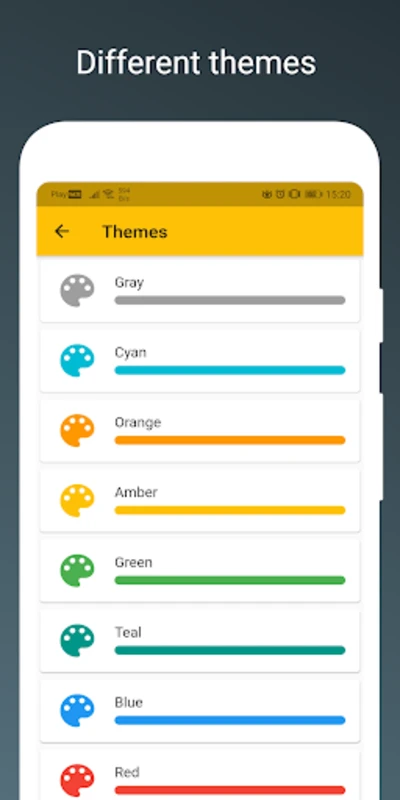Image resolution: width=400 pixels, height=800 pixels.
Task: Click the gray color bar
Action: (230, 300)
